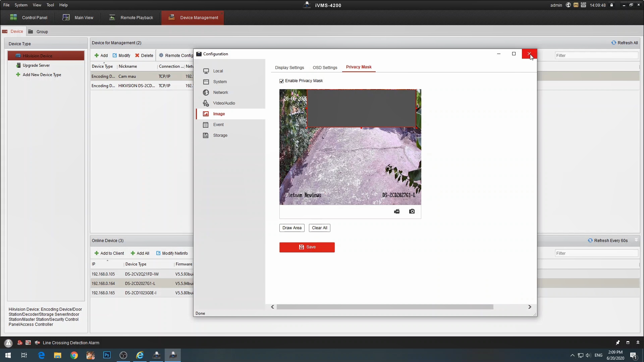The image size is (644, 362).
Task: Click the scroll right arrow in Configuration window
Action: click(x=530, y=307)
